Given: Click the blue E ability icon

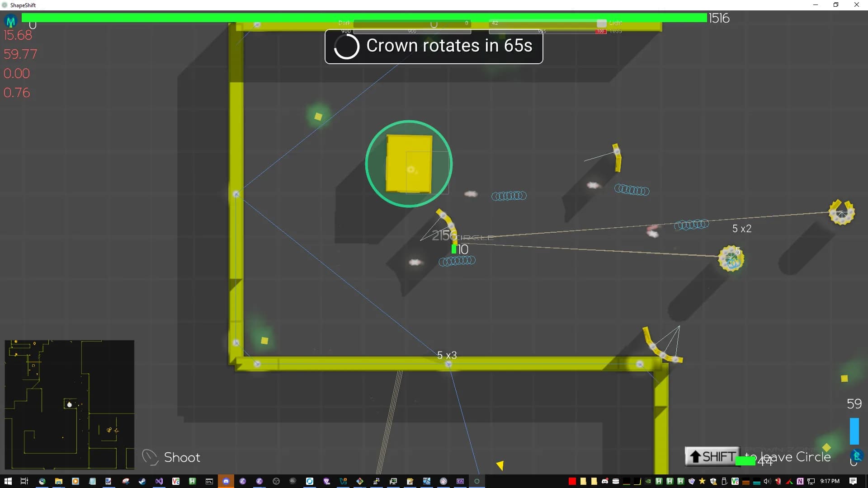Looking at the screenshot, I should (x=856, y=456).
